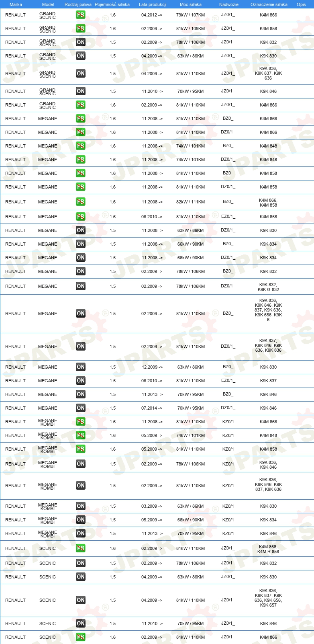Screen dimensions: 314x644
Task: Select the 'K9K 832, K9K G 832' engine cell
Action: point(268,287)
